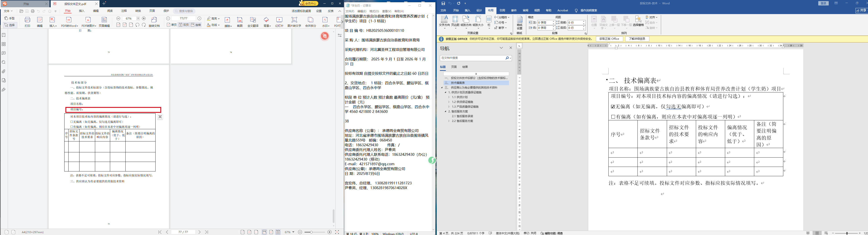Toggle the full screen icon in PDF status bar

click(337, 232)
